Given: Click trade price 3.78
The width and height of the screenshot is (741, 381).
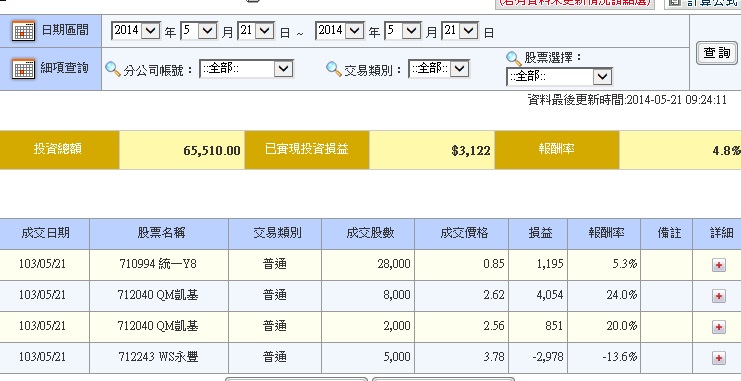Looking at the screenshot, I should pos(494,357).
